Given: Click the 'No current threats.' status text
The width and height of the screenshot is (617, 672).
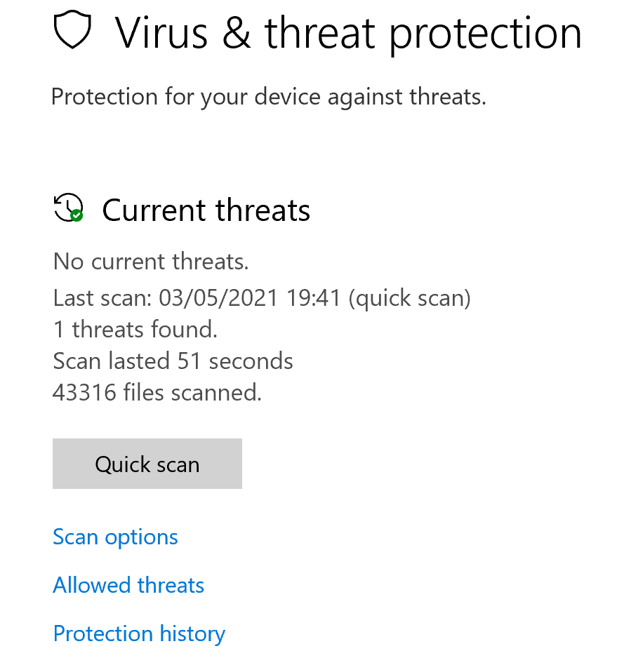Looking at the screenshot, I should click(151, 262).
